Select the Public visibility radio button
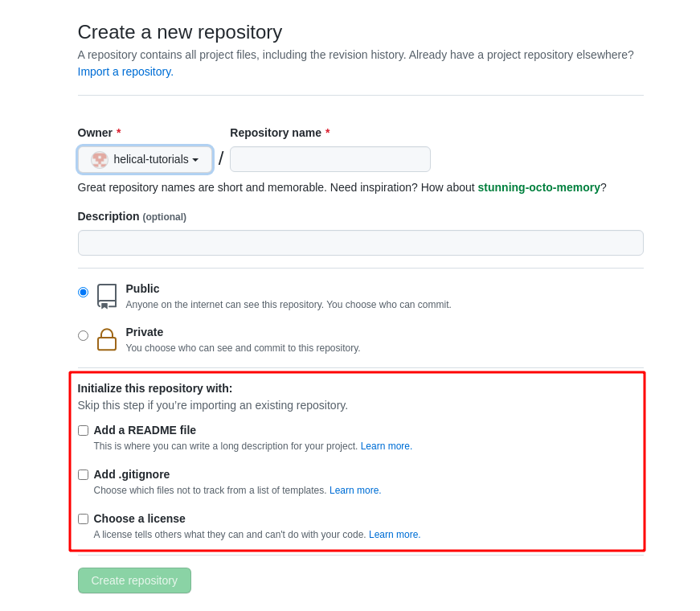This screenshot has width=700, height=611. pos(83,292)
